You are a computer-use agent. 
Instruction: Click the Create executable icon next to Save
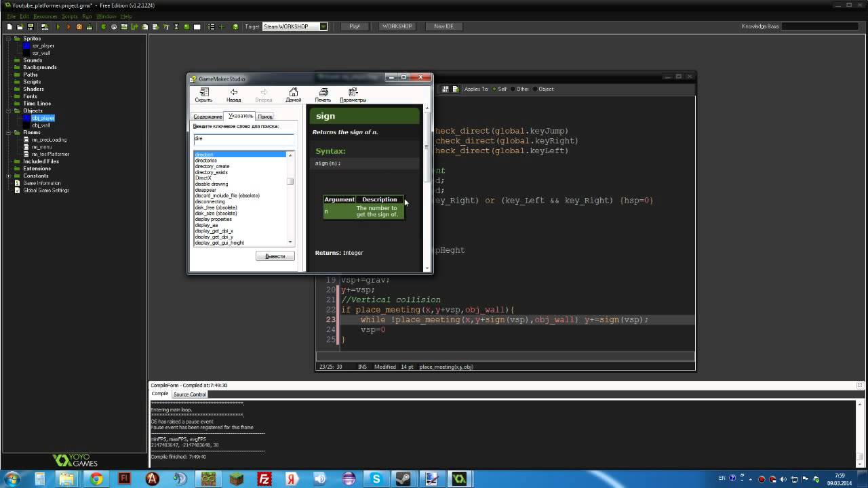[45, 26]
